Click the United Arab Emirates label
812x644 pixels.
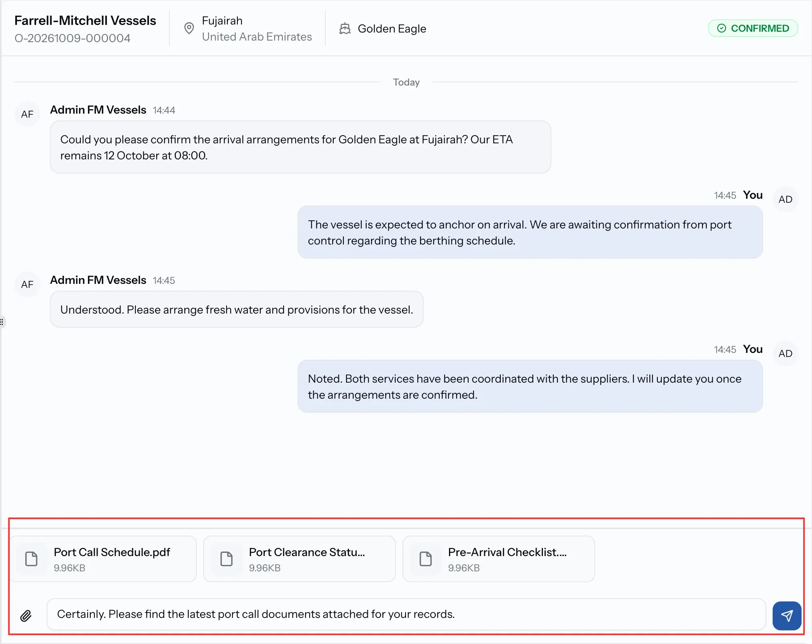[x=257, y=37]
